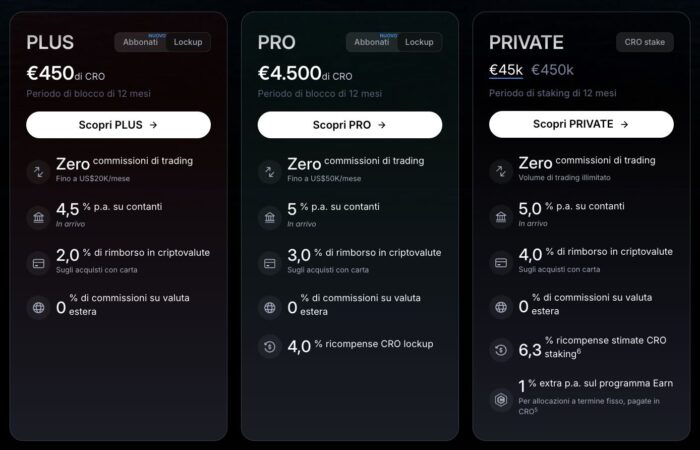Switch PLUS plan to Abbonati option
The height and width of the screenshot is (450, 700).
(x=140, y=42)
